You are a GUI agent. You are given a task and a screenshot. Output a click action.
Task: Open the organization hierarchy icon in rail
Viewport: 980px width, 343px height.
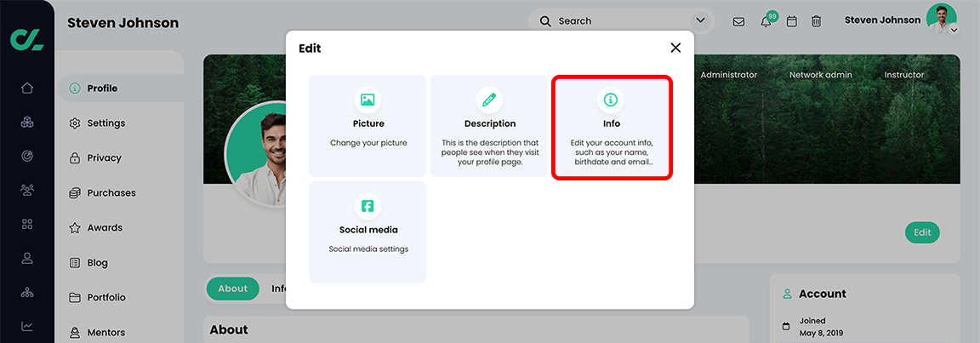[27, 292]
